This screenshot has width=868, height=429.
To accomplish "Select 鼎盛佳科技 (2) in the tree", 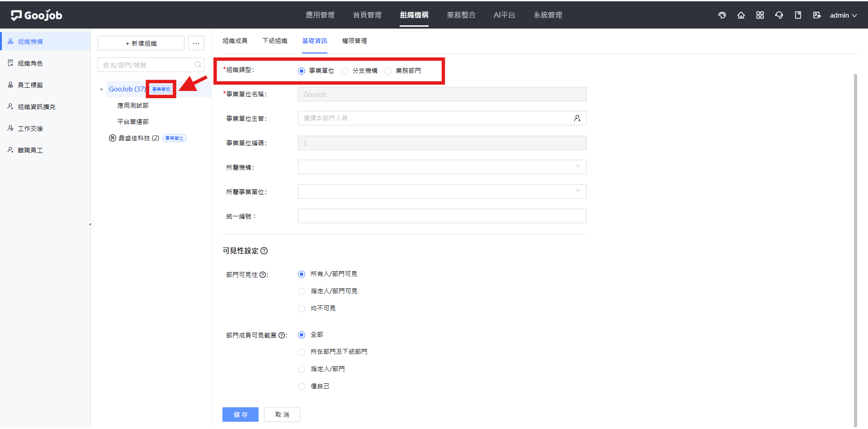I will [x=139, y=138].
